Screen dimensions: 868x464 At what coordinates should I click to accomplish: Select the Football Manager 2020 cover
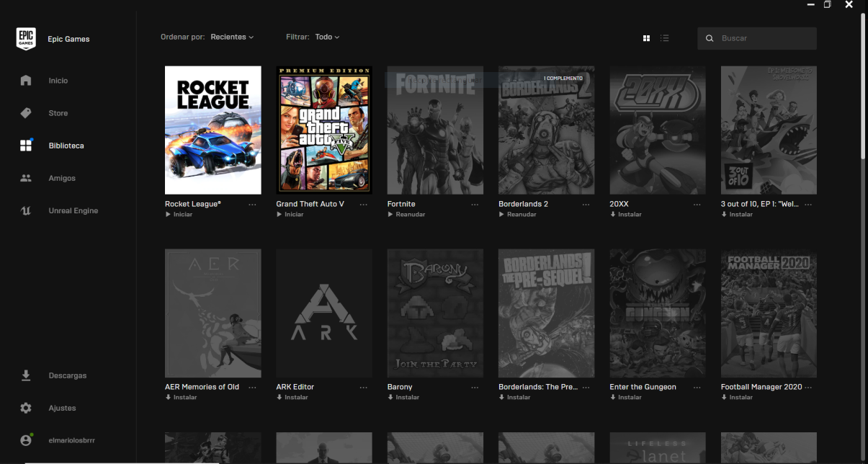point(769,313)
